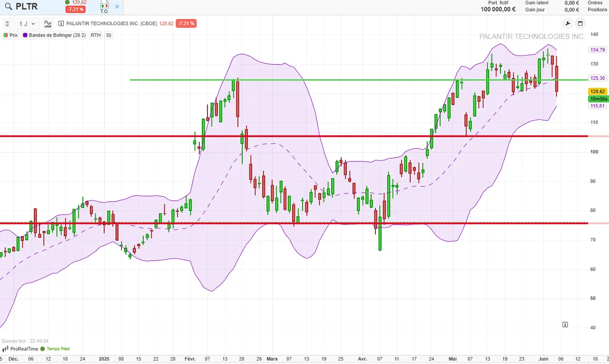Click the 2025 label on the time axis

point(104,359)
